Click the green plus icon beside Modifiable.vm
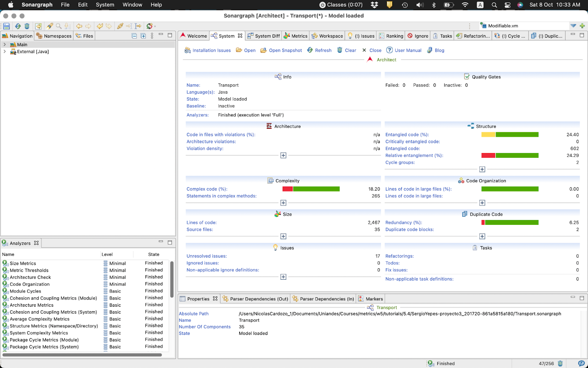The image size is (588, 368). 582,26
